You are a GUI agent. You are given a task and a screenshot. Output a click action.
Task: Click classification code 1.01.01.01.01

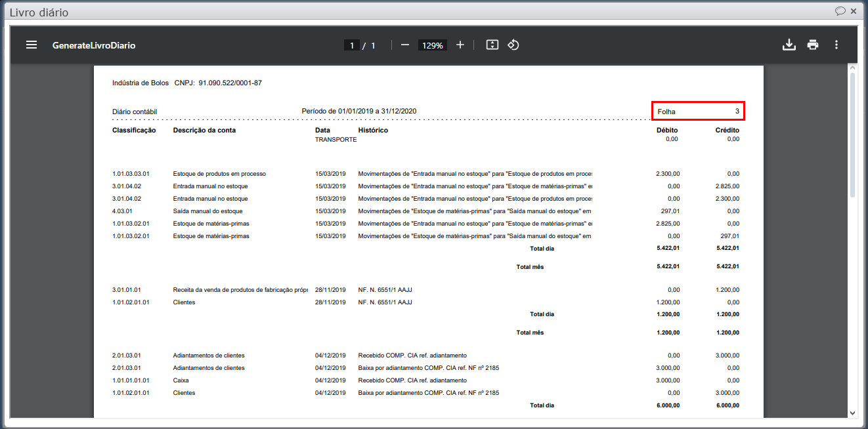[131, 380]
